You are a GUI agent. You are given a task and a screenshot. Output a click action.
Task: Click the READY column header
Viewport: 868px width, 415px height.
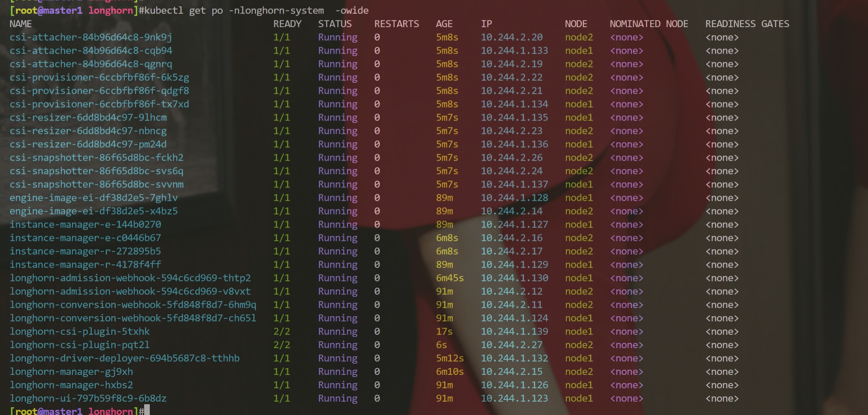tap(287, 24)
